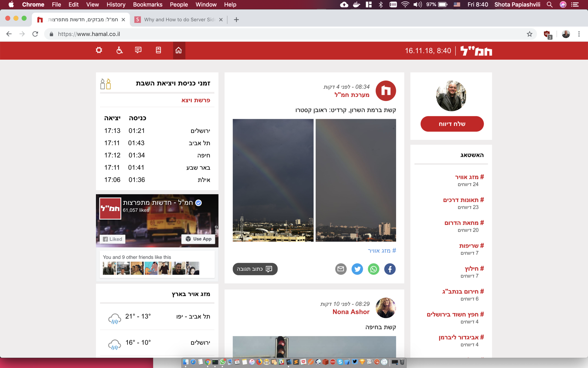Share the post on Twitter
Image resolution: width=588 pixels, height=368 pixels.
tap(357, 269)
